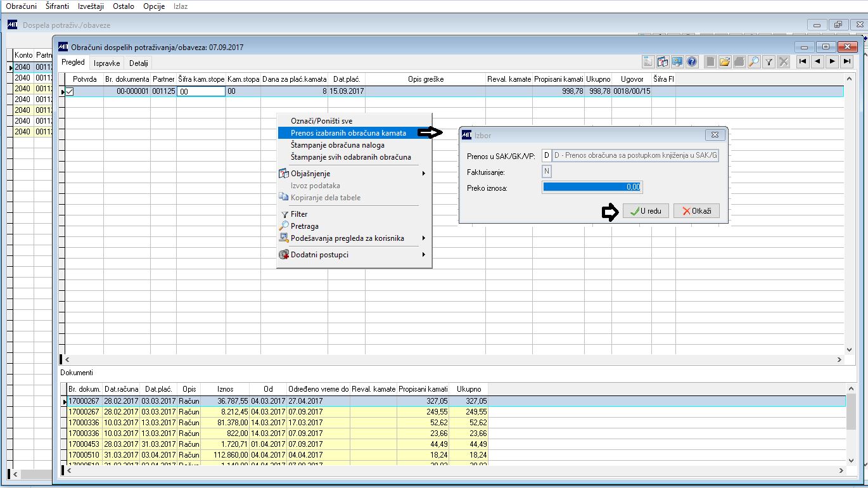This screenshot has height=488, width=868.
Task: Jump to first record navigation arrow
Action: (803, 61)
